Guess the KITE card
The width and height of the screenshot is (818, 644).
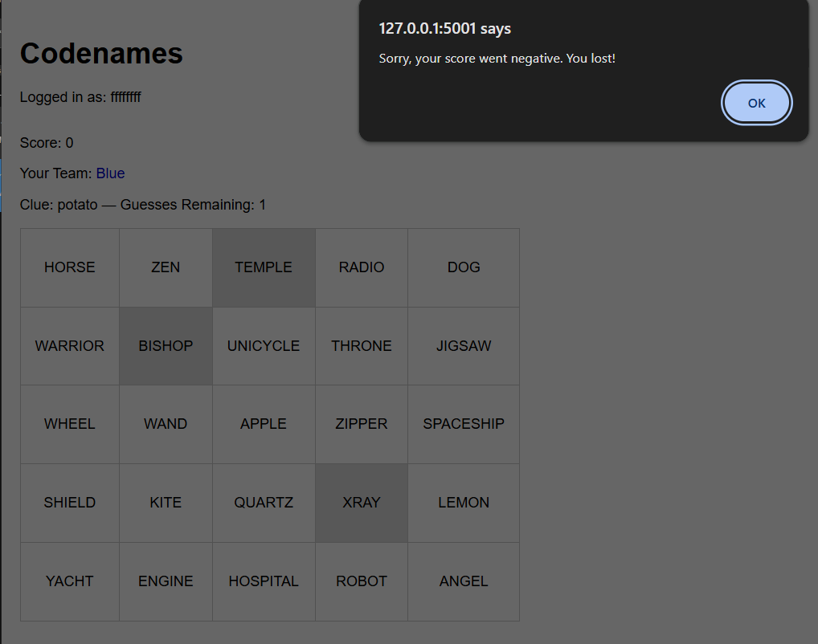[x=166, y=503]
